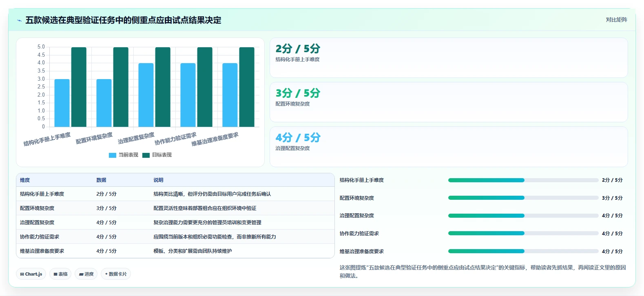The image size is (644, 296).
Task: Click the y-axis value 2.5
Action: (41, 87)
